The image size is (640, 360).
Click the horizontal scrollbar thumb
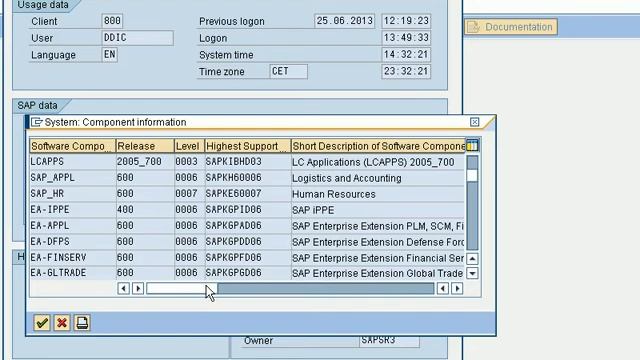182,289
